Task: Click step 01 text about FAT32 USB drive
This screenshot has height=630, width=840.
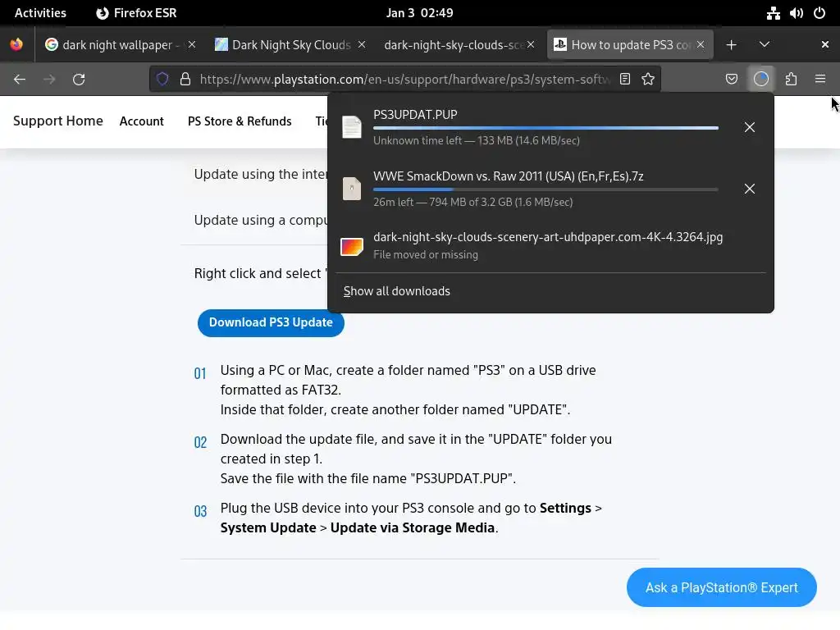Action: (409, 390)
